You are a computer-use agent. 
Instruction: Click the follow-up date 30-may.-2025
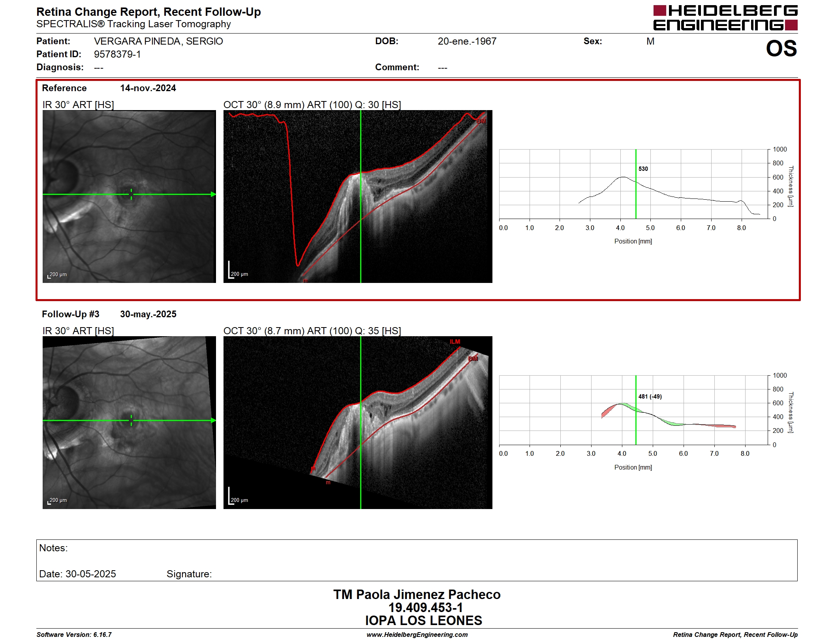(148, 314)
